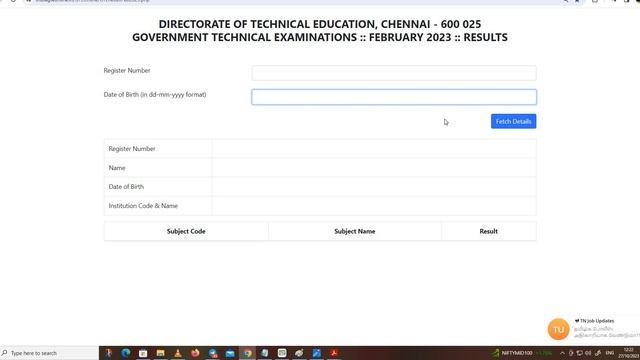
Task: Open Adobe Acrobat from the taskbar
Action: click(x=334, y=353)
